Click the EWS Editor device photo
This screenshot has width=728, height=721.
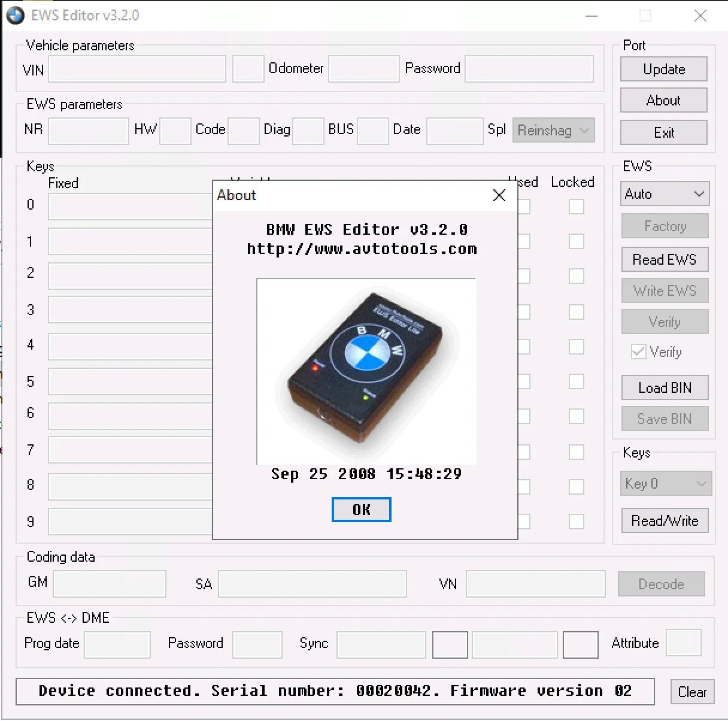[x=366, y=371]
